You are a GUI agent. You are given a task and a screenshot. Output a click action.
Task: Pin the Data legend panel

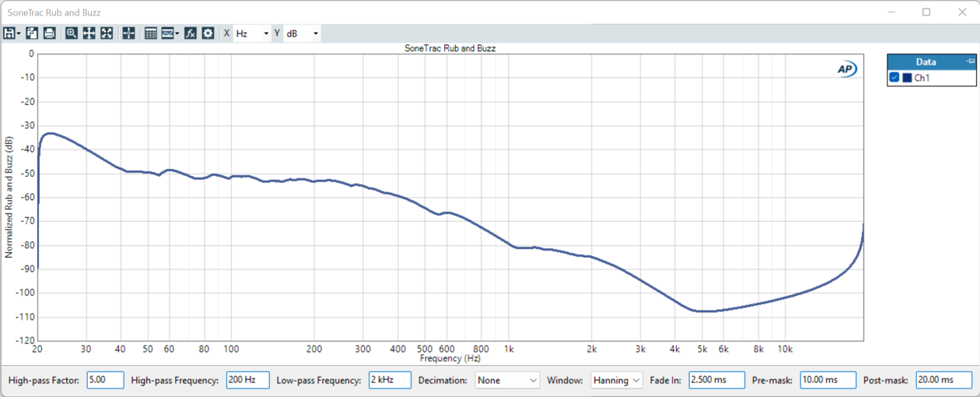coord(970,61)
